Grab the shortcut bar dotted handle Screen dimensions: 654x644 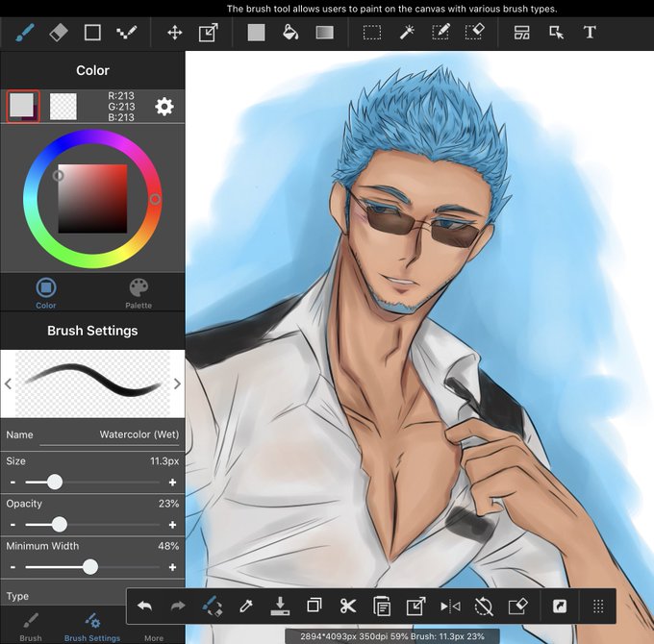pos(598,607)
